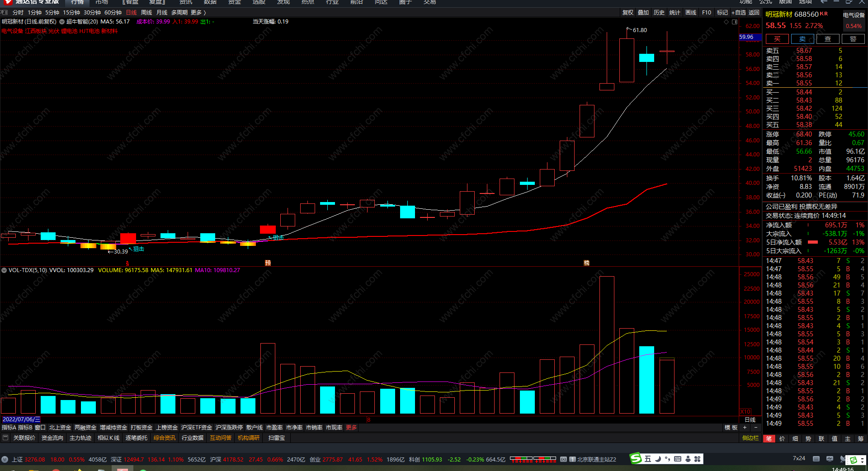The image size is (868, 471).
Task: Switch to the 周线 weekly chart
Action: tap(146, 13)
